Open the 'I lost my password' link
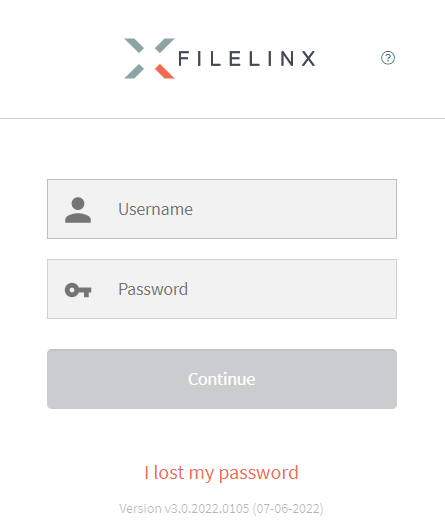This screenshot has width=445, height=526. (221, 473)
